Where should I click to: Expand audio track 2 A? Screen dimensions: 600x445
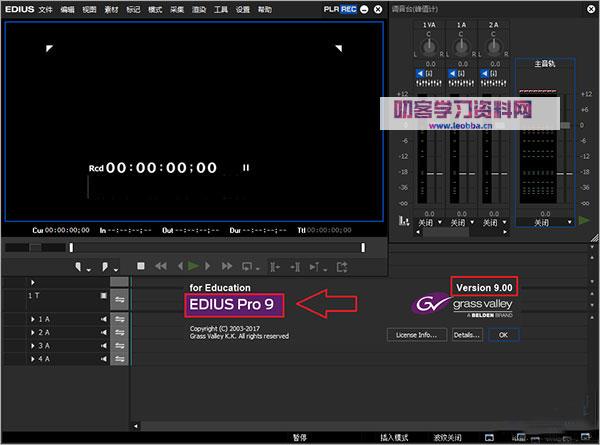pyautogui.click(x=33, y=333)
